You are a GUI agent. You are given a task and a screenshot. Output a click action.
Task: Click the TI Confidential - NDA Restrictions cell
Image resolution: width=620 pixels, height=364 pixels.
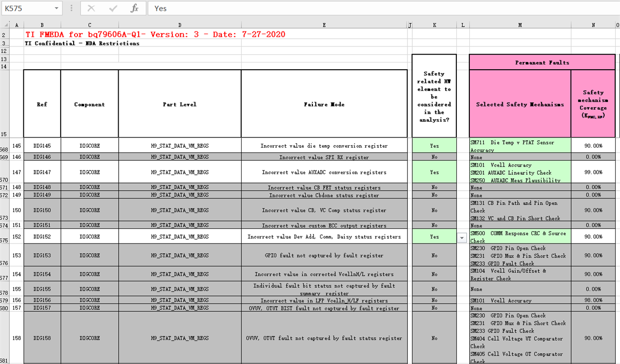click(x=82, y=44)
